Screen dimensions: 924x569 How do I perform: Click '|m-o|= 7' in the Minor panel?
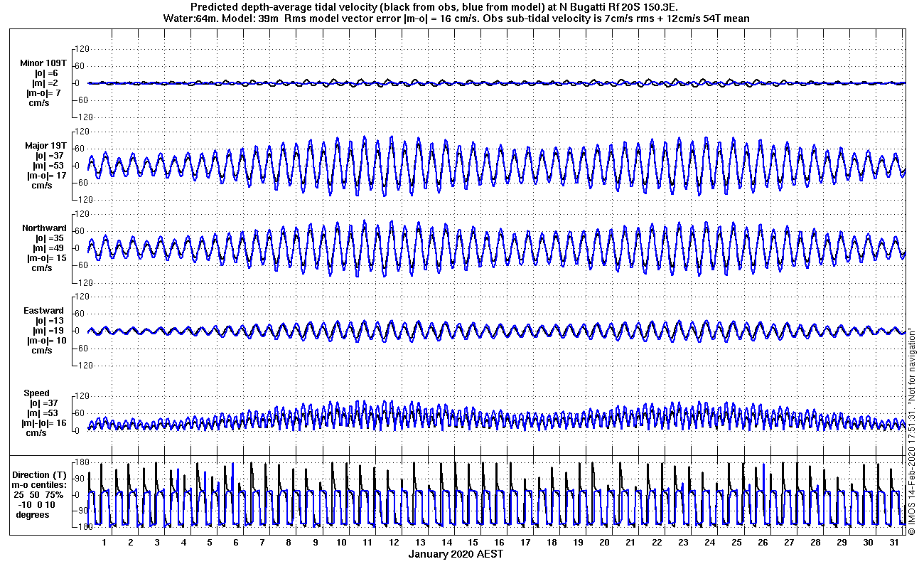[x=44, y=93]
